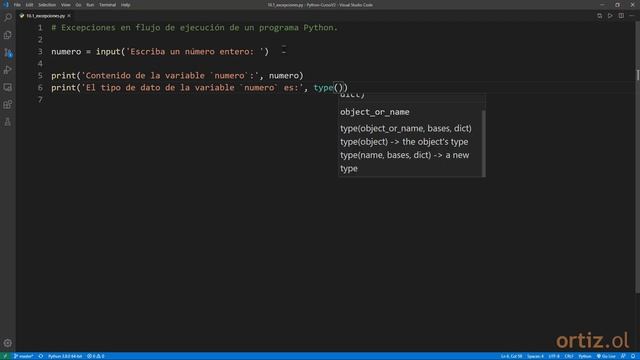Open the Edit menu
Screen dimensions: 640x360
[x=29, y=5]
